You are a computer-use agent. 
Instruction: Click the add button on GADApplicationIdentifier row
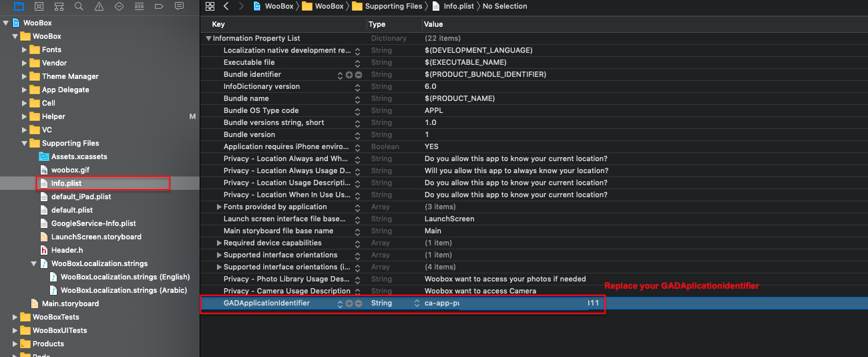pyautogui.click(x=349, y=304)
